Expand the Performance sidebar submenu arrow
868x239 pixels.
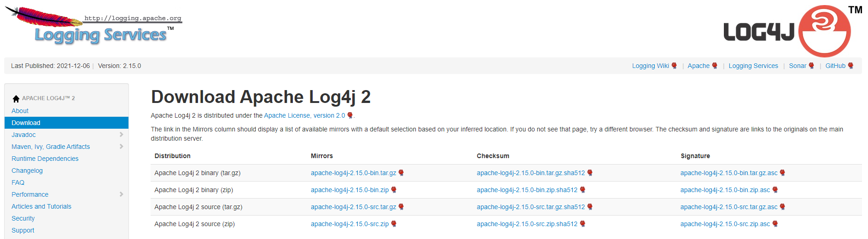click(122, 194)
